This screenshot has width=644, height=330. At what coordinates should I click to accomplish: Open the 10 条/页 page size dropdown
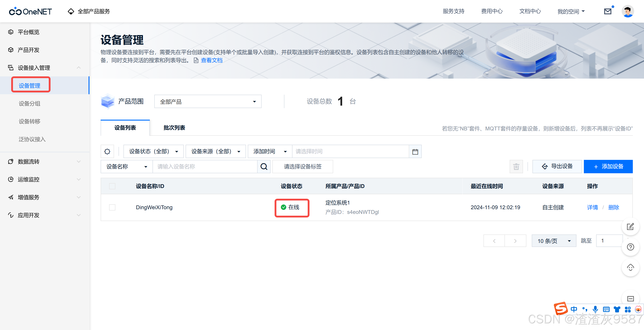click(554, 241)
